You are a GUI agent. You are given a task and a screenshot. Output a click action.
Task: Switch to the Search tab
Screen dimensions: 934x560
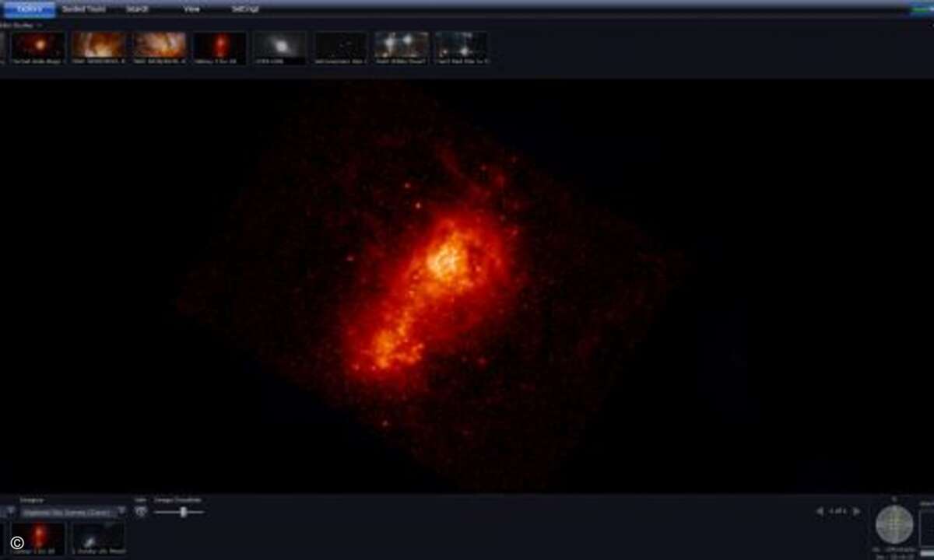pos(138,9)
